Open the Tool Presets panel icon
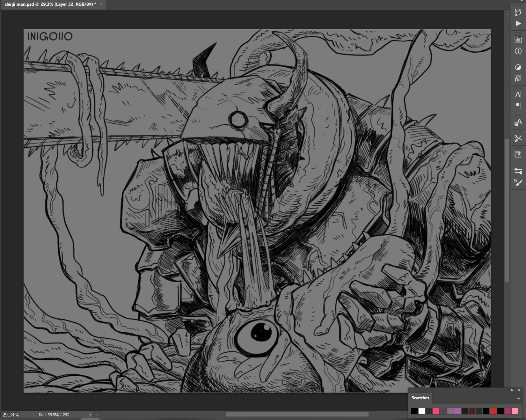The height and width of the screenshot is (420, 526). (518, 138)
